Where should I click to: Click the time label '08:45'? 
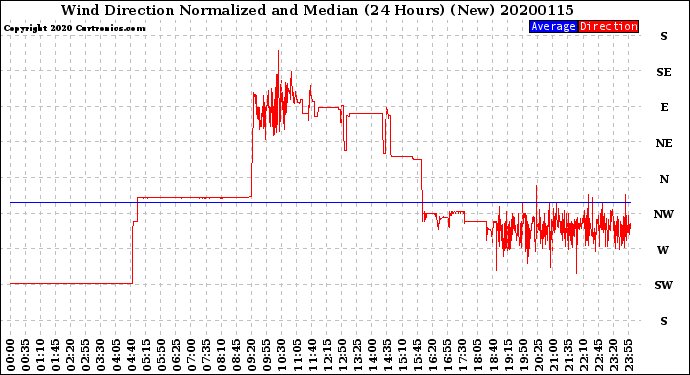tap(236, 355)
